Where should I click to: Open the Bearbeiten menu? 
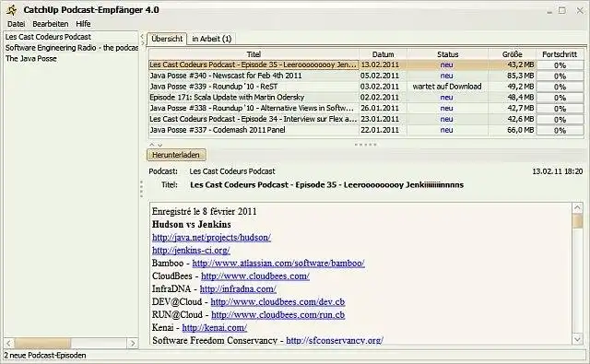51,24
